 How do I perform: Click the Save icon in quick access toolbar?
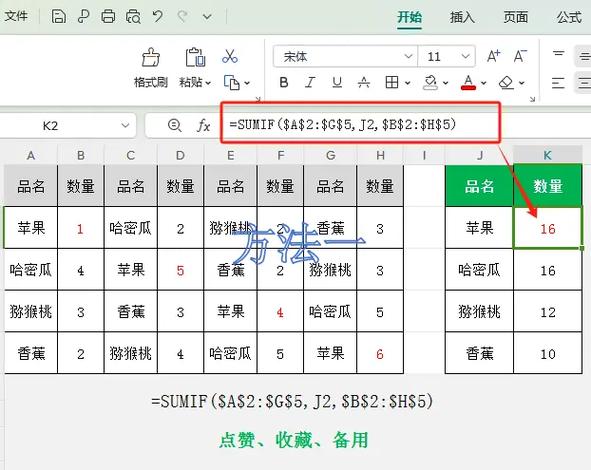[58, 17]
